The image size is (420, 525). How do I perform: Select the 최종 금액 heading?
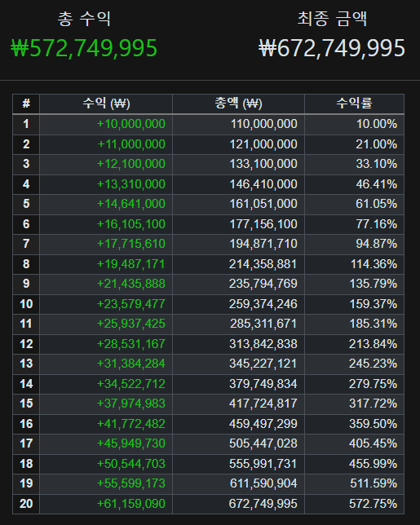point(332,19)
